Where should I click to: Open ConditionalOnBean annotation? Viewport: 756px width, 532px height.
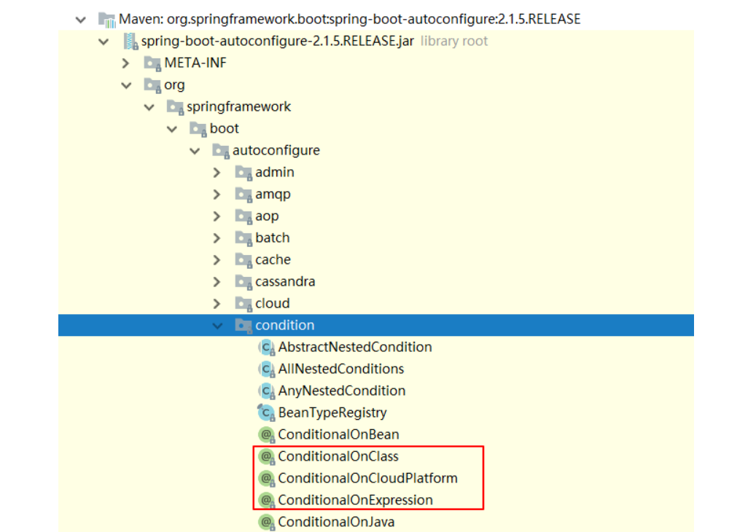pos(338,434)
